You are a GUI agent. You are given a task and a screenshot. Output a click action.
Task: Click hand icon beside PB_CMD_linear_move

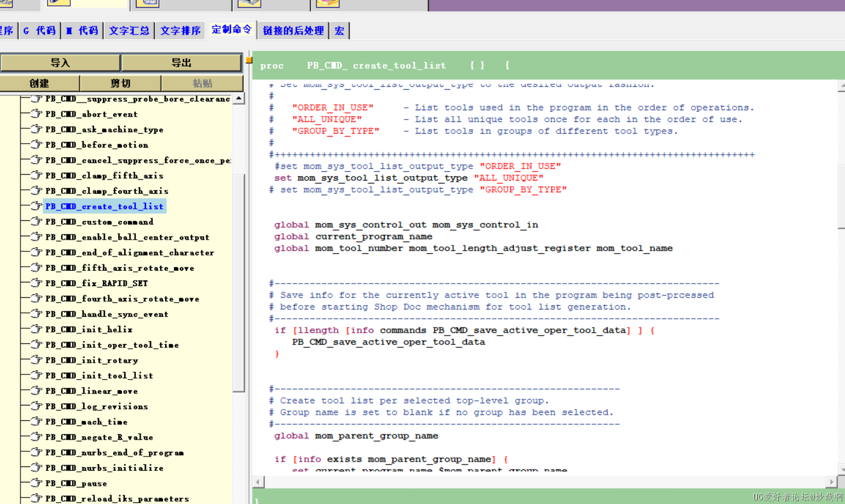tap(36, 390)
